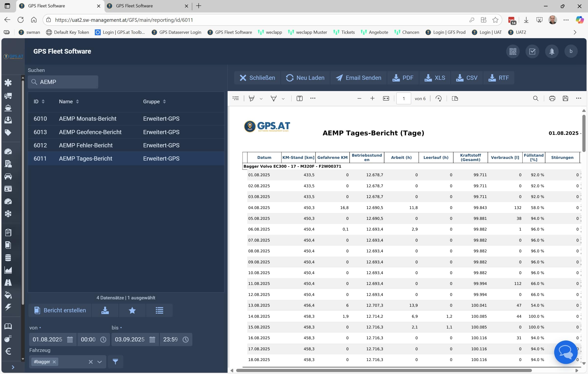Open the notifications bell icon
Viewport: 588px width, 374px height.
point(551,51)
